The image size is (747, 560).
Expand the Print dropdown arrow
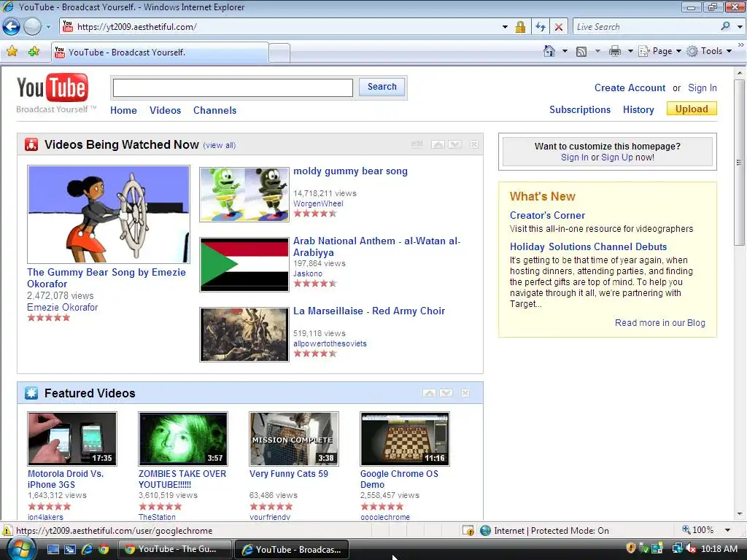pyautogui.click(x=630, y=51)
